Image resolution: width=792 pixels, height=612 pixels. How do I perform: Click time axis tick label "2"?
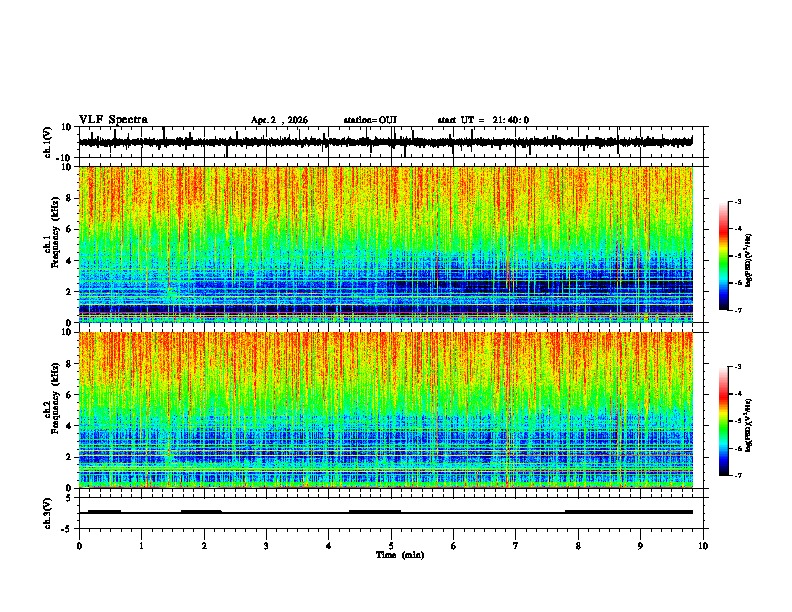pos(204,546)
